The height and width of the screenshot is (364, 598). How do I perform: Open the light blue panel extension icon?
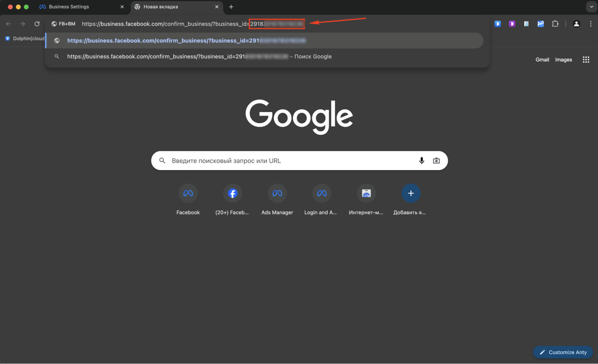click(526, 24)
